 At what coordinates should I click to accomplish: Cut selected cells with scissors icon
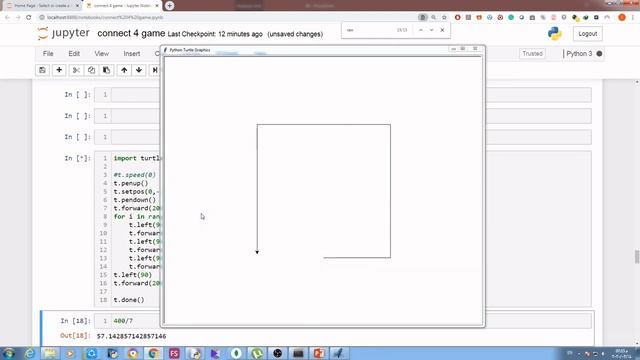(76, 70)
